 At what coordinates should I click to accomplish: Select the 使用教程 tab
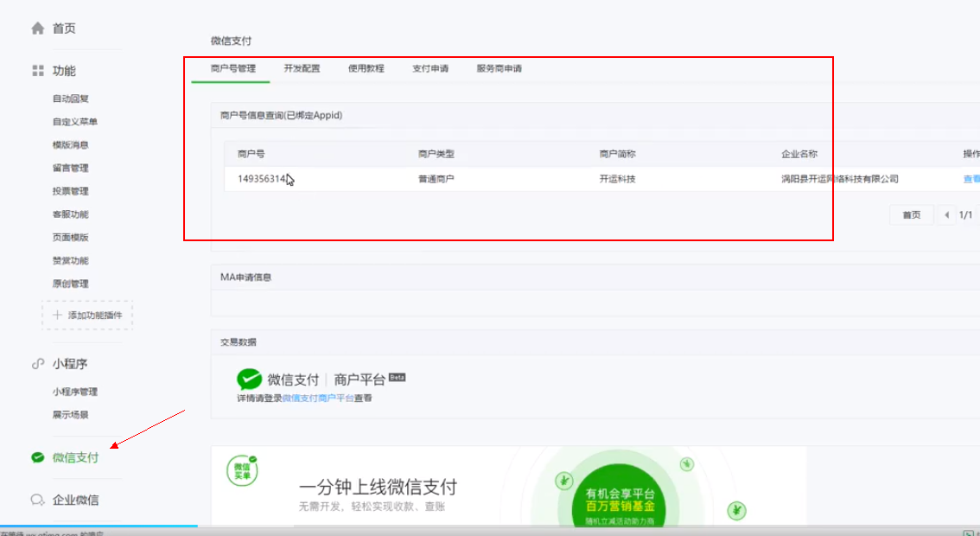(x=366, y=68)
